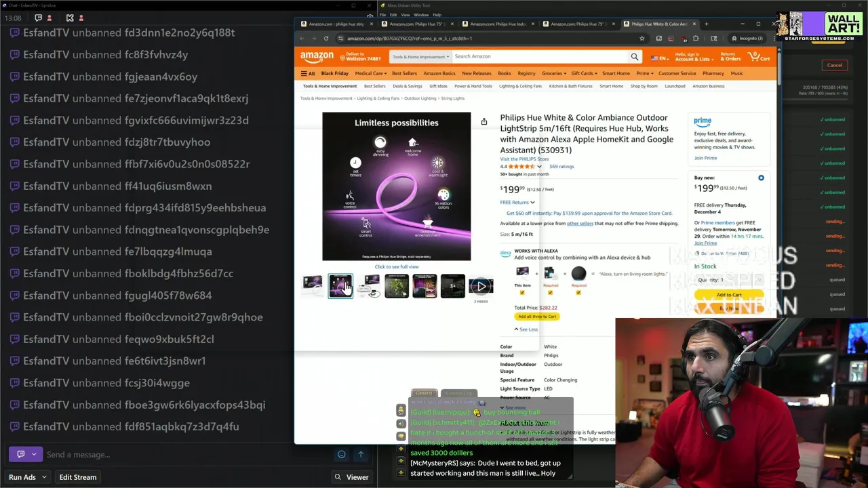The width and height of the screenshot is (868, 488).
Task: Expand the Tools & Home Improvement search category dropdown
Action: click(x=420, y=57)
